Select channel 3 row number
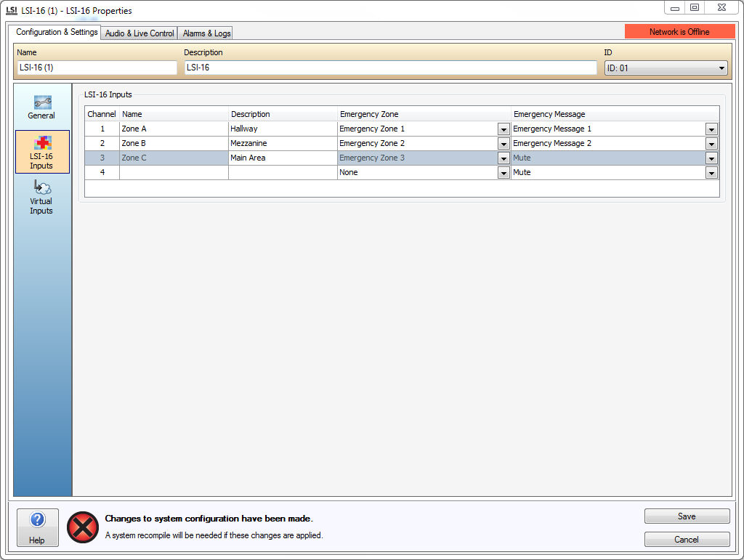This screenshot has width=744, height=560. [102, 158]
